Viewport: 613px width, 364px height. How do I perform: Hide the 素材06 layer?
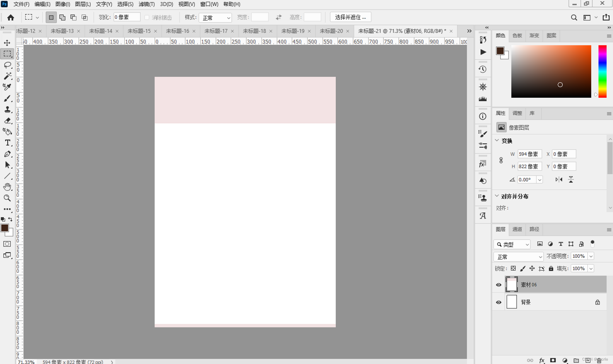pyautogui.click(x=499, y=285)
